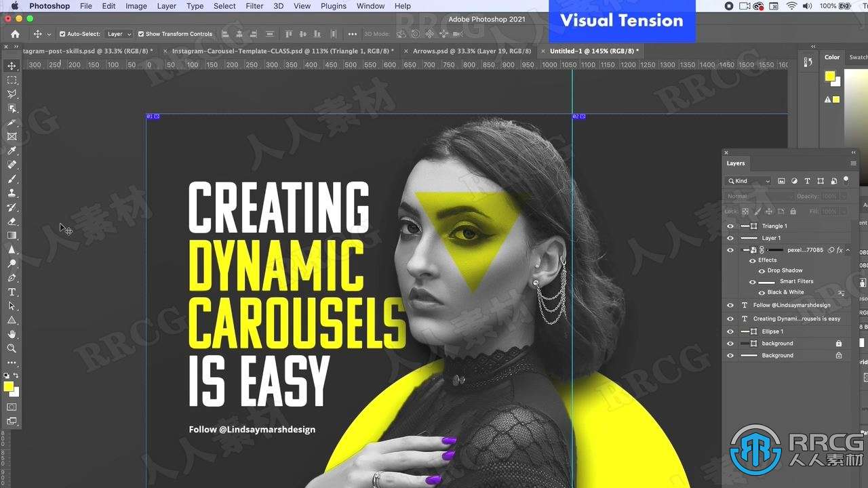
Task: Select the Healing Brush tool
Action: click(12, 165)
